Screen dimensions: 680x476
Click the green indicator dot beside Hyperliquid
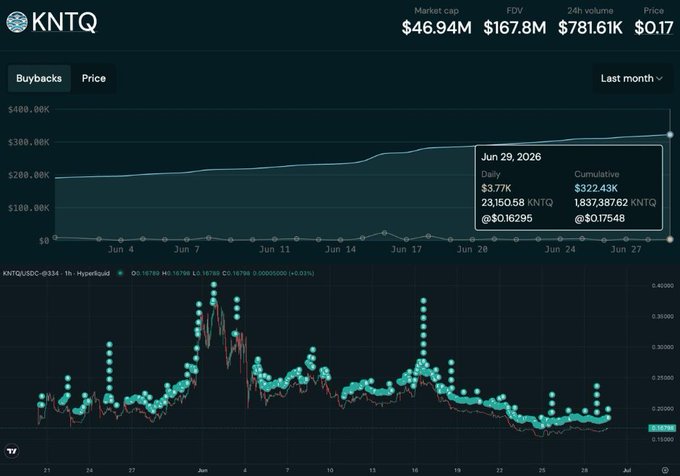(121, 273)
